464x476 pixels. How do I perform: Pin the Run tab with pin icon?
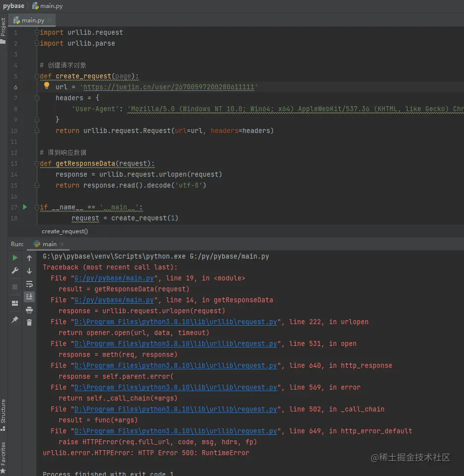[15, 320]
